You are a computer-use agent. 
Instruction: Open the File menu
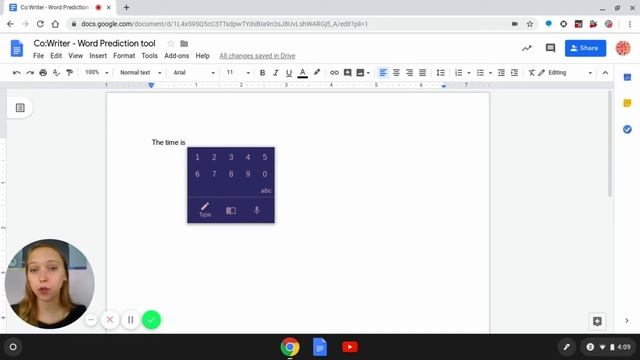38,56
